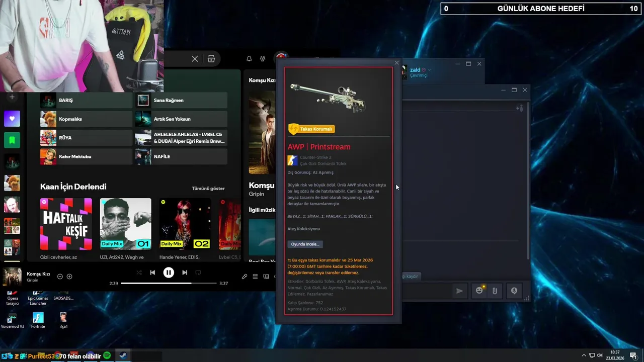Close the Steam item popup with X
The height and width of the screenshot is (362, 644).
396,63
